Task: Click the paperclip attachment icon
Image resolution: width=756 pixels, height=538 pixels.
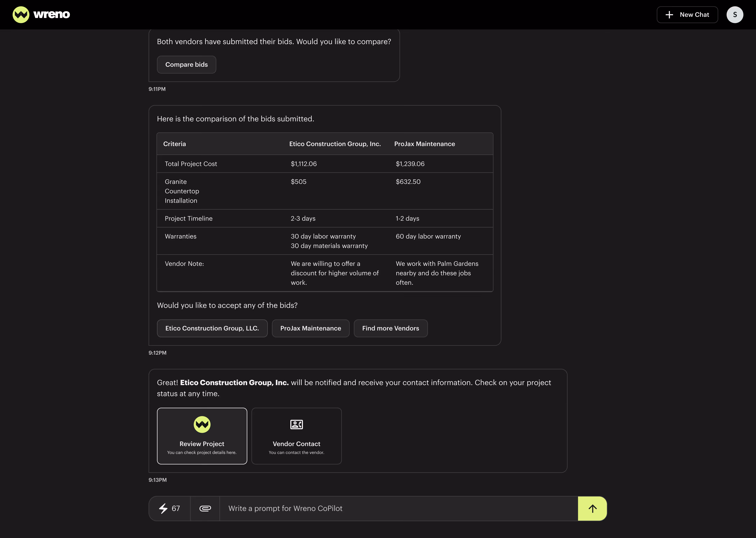Action: point(205,508)
